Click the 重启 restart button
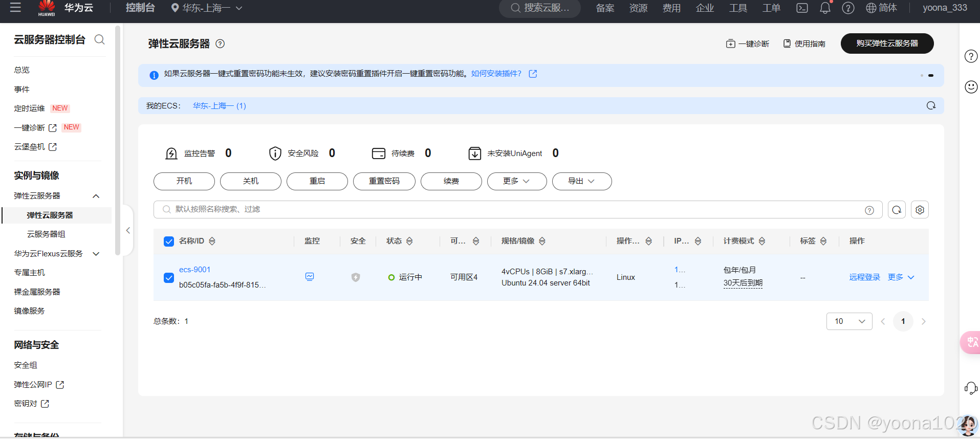 point(317,181)
